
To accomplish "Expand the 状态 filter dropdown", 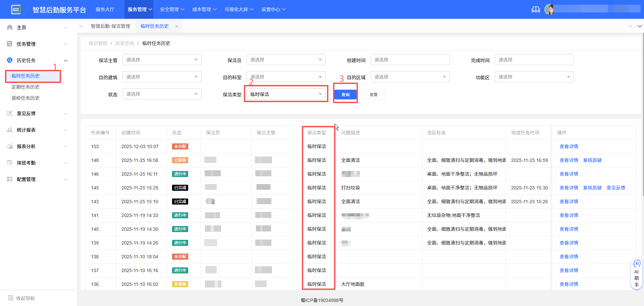I will tap(162, 94).
